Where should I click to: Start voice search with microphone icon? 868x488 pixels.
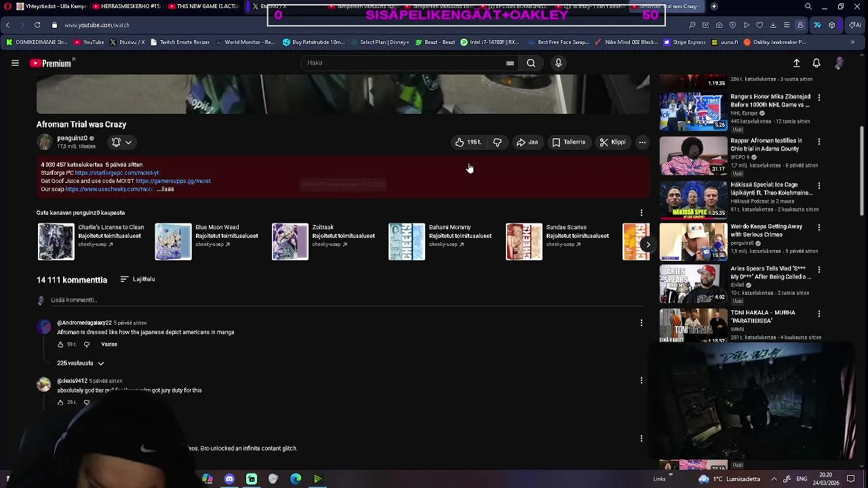tap(558, 63)
